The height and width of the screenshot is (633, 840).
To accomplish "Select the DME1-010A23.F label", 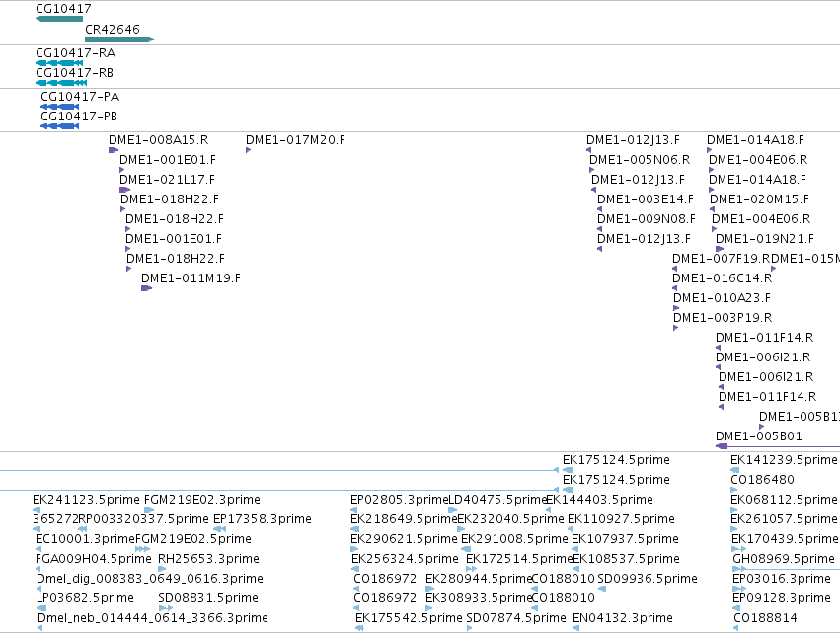I will [722, 298].
